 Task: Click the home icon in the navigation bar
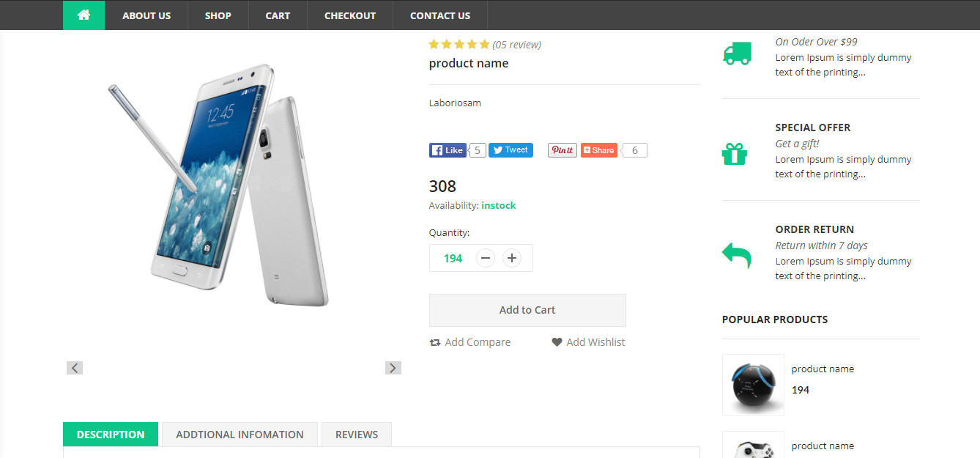(x=83, y=15)
